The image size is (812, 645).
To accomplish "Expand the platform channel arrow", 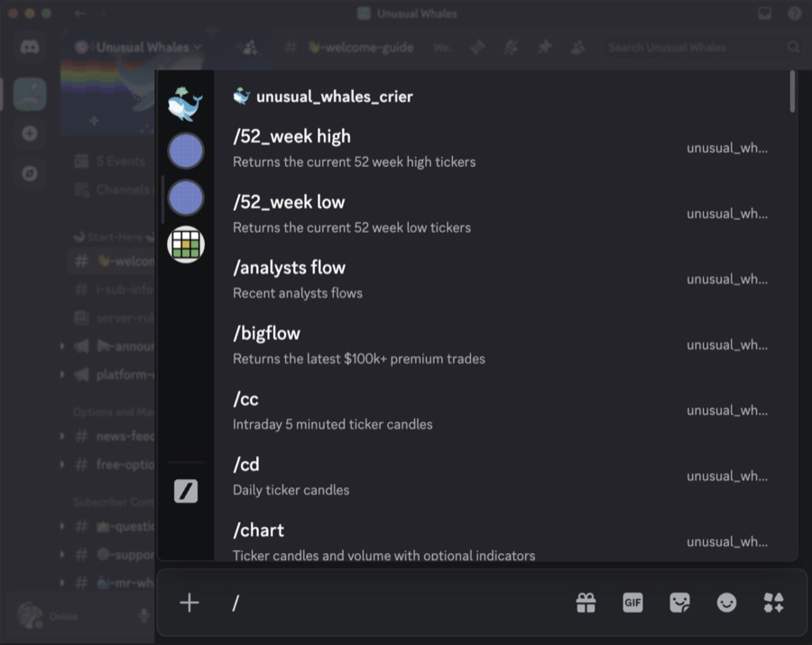I will [62, 374].
